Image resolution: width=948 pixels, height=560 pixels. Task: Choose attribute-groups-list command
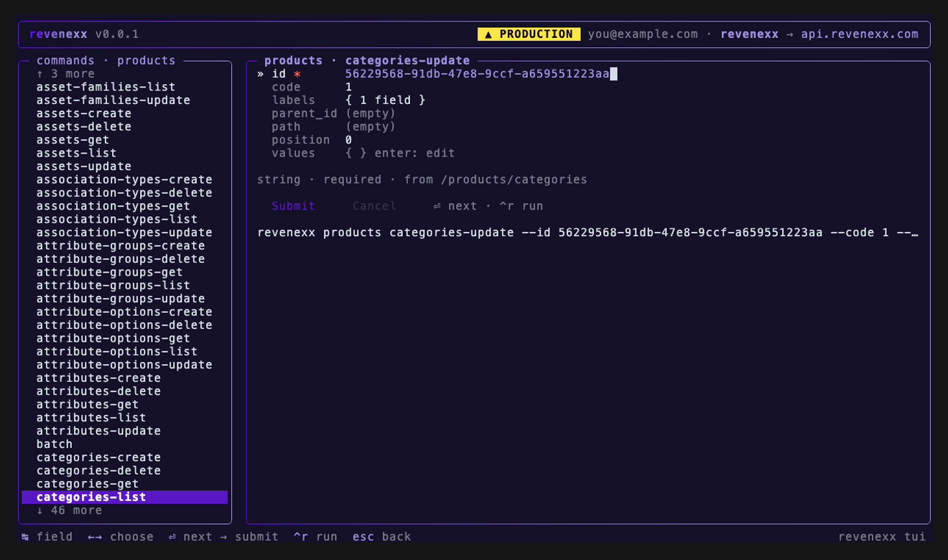[113, 286]
